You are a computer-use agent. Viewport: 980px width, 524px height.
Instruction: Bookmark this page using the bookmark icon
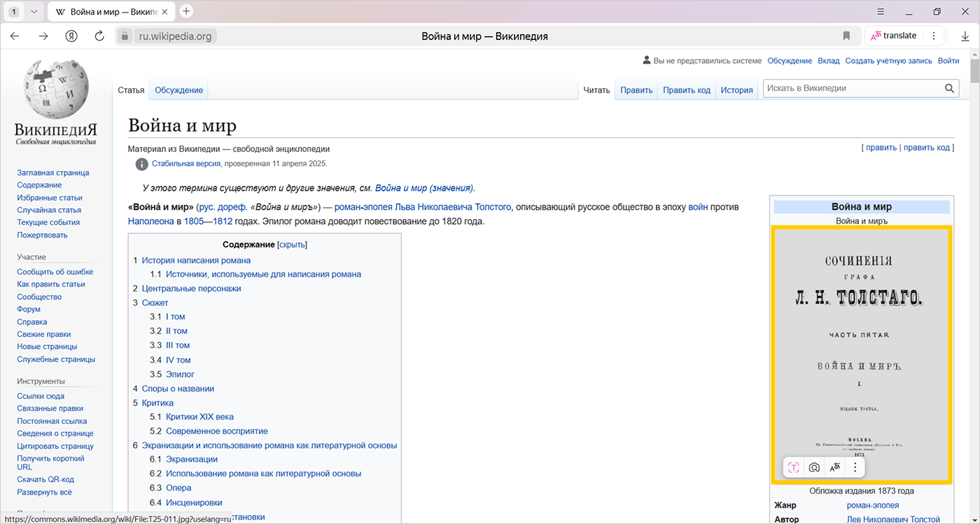846,36
